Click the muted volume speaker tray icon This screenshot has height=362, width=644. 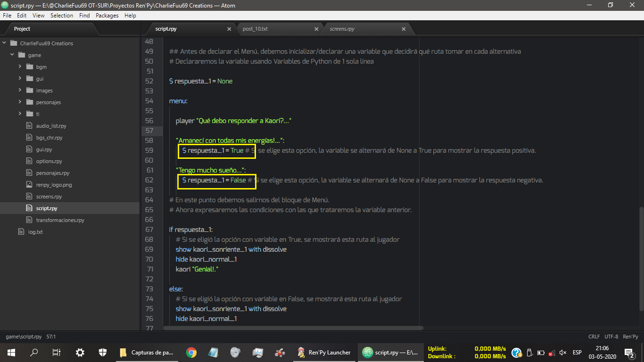(563, 353)
